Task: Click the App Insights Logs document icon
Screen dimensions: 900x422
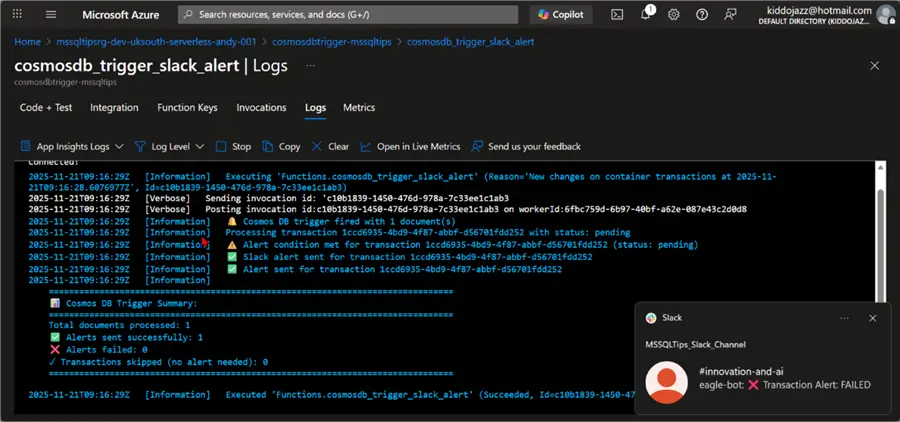Action: 25,146
